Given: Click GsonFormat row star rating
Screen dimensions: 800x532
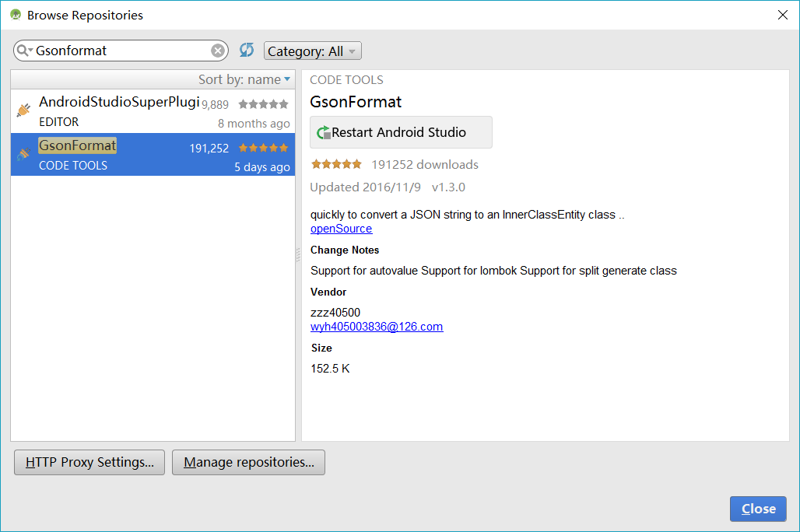Looking at the screenshot, I should point(263,148).
